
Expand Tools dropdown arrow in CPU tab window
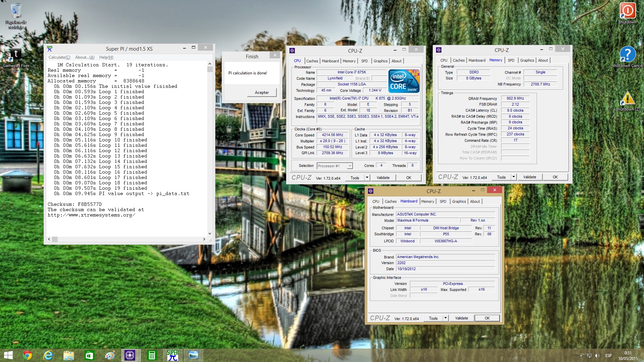[367, 178]
